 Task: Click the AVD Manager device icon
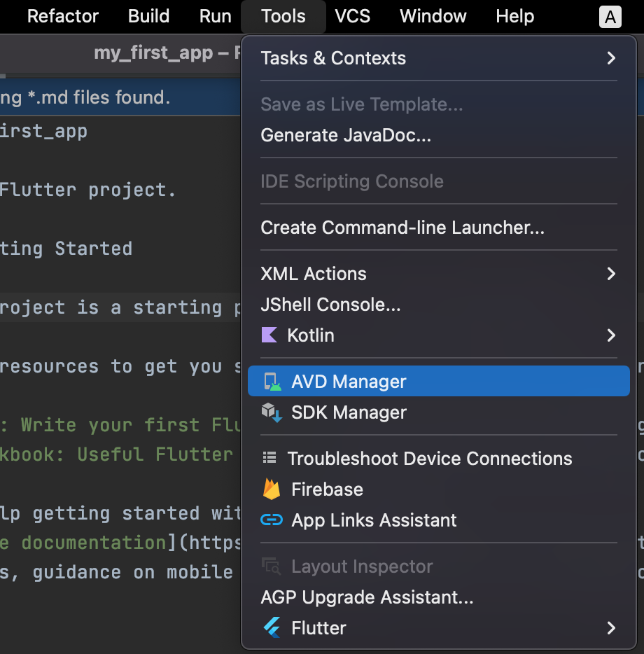pyautogui.click(x=272, y=381)
